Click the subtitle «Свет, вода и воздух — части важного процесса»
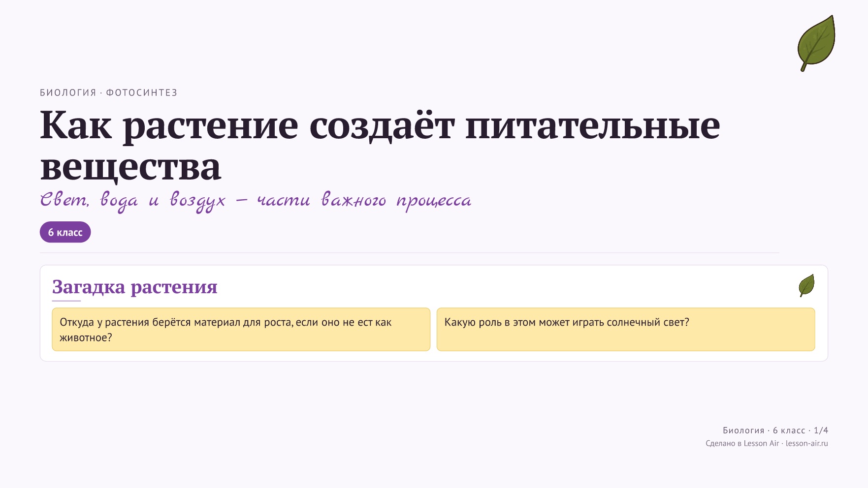The height and width of the screenshot is (488, 868). (256, 200)
